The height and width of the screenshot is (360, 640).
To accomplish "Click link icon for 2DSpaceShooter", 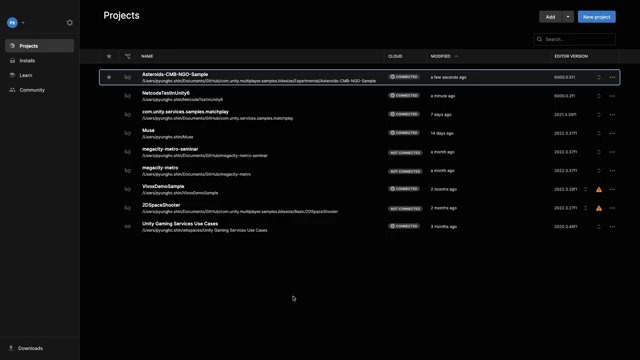I will pos(128,208).
